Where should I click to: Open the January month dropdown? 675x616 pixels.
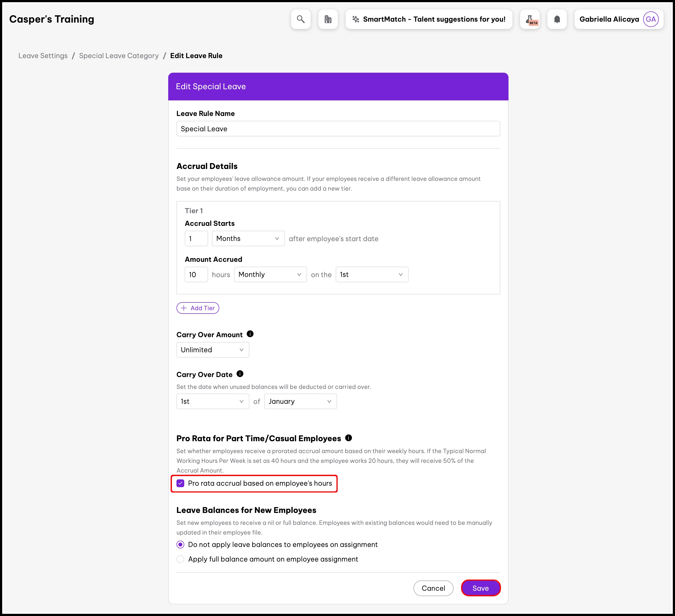coord(300,401)
